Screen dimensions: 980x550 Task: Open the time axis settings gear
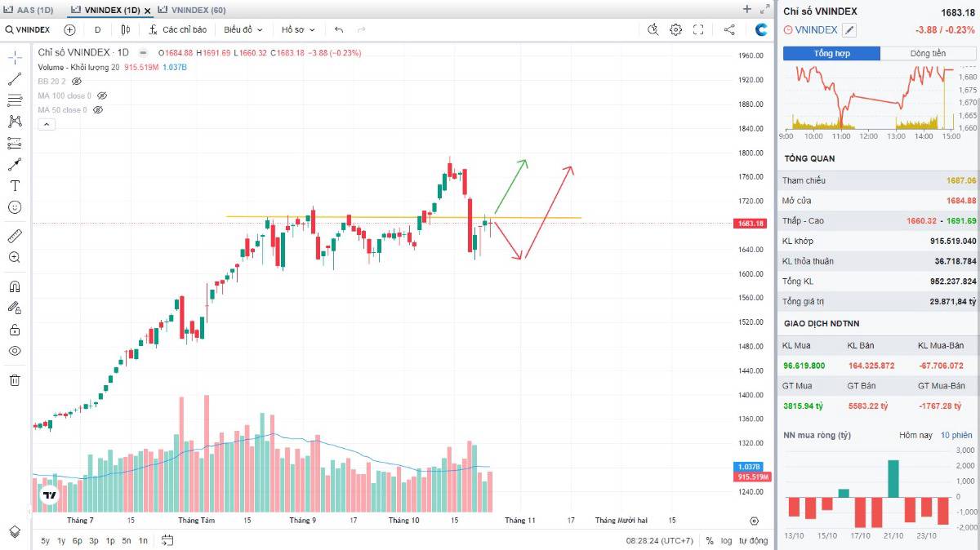[755, 521]
